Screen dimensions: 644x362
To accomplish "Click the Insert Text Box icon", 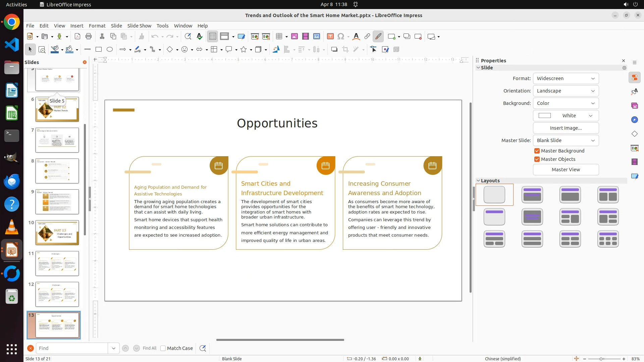I will (330, 37).
